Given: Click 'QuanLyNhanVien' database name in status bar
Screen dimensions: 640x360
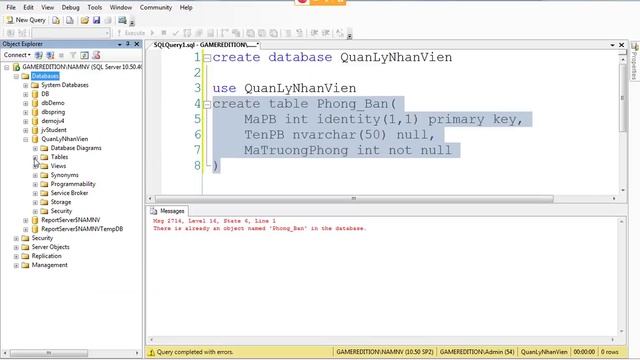Looking at the screenshot, I should [544, 352].
